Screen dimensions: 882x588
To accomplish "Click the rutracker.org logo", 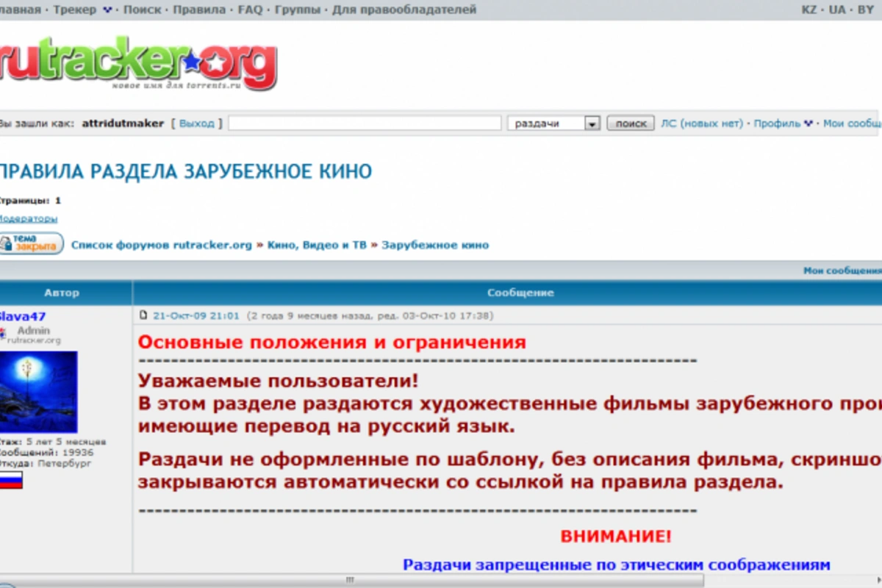I will [x=137, y=65].
